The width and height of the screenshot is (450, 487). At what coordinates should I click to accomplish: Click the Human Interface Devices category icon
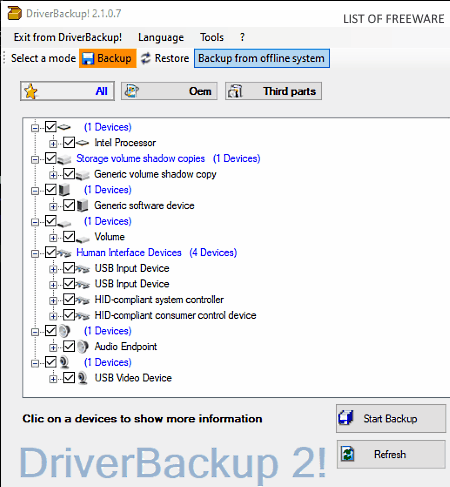tap(64, 253)
